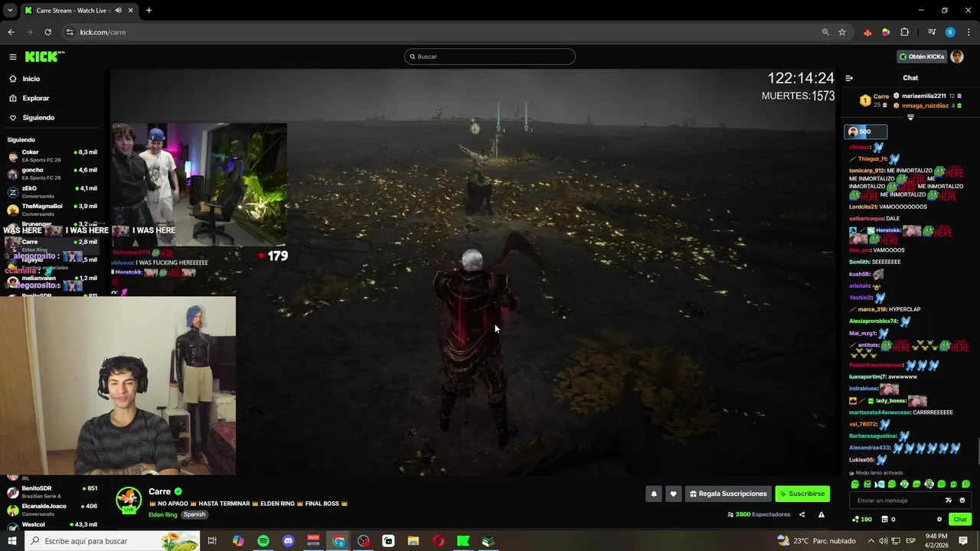Open the colorful circles extension icon
The image size is (980, 551).
coord(886,32)
